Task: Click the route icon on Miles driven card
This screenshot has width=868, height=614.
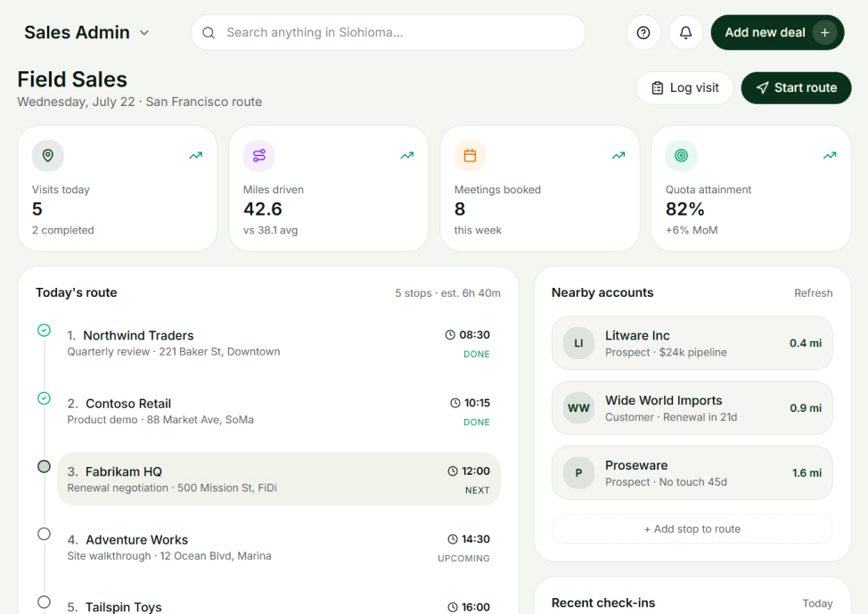Action: pos(259,156)
